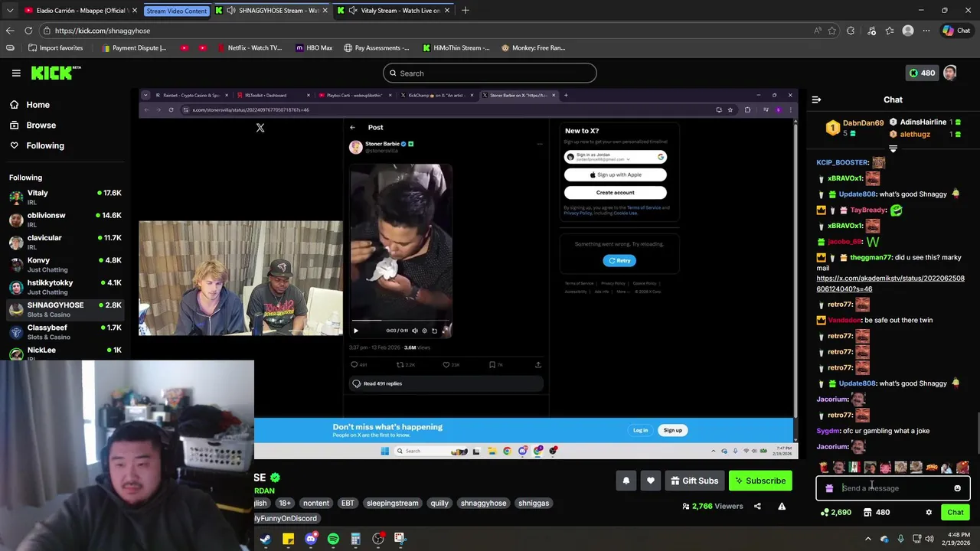Collapse the chat panel

816,99
